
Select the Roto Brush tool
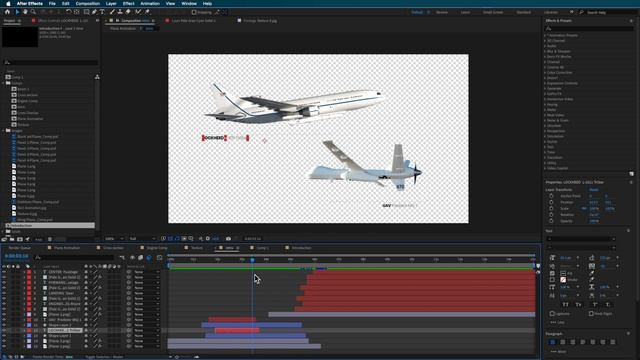[138, 12]
